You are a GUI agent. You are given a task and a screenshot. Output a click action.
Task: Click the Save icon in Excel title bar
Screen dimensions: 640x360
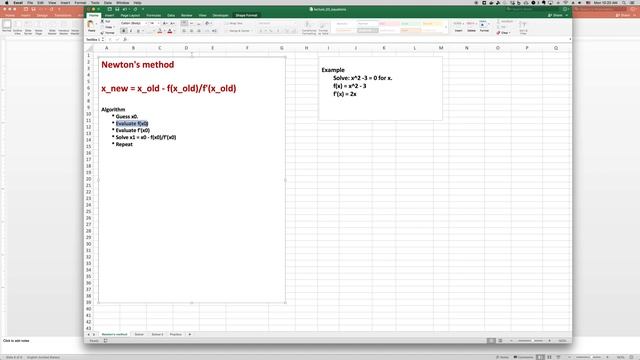tap(117, 9)
